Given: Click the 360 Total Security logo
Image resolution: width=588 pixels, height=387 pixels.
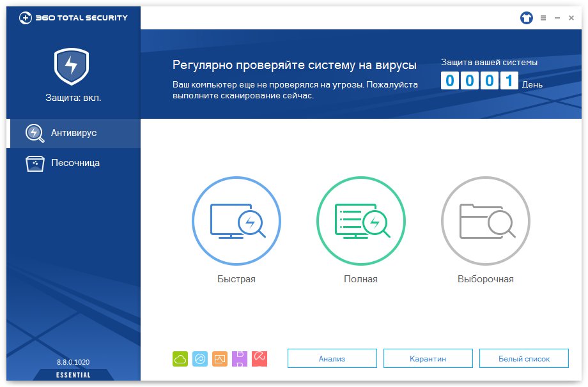Looking at the screenshot, I should 73,18.
